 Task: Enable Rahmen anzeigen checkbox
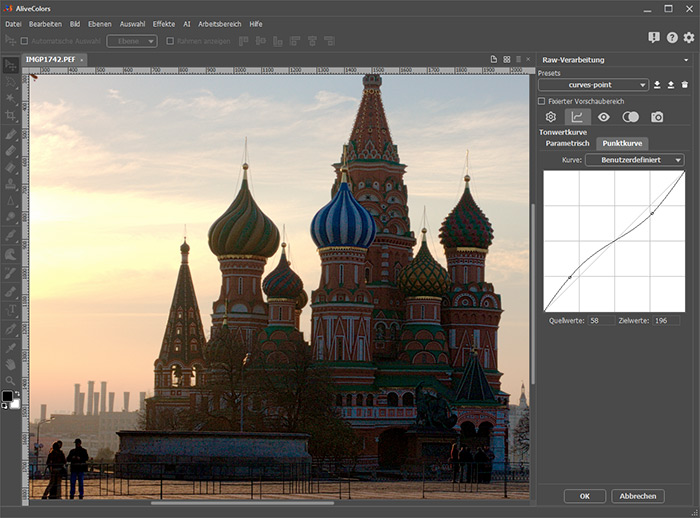tap(170, 41)
